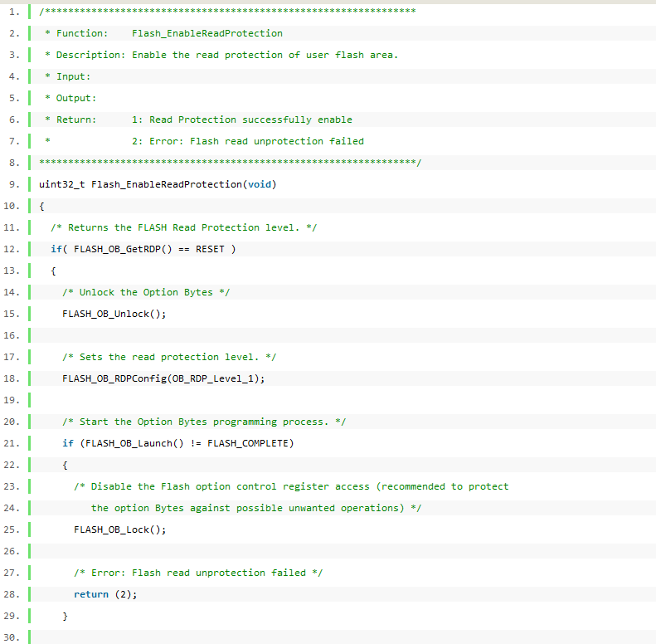
Task: Click FLASH_OB_Launch() on line 21
Action: [x=134, y=443]
